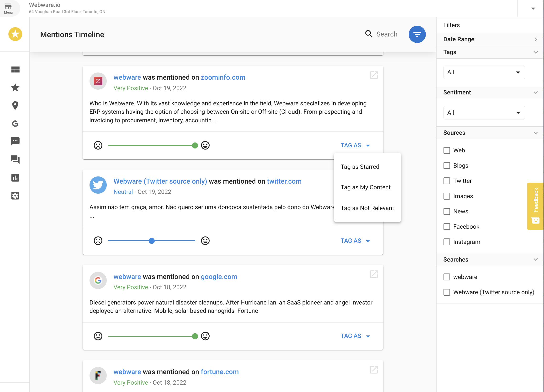
Task: Open TAG AS on google.com mention
Action: [x=355, y=336]
